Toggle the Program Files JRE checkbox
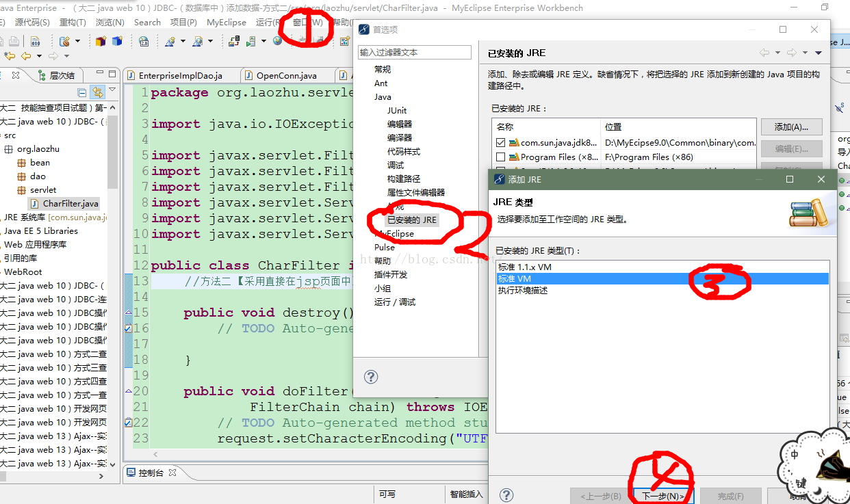Viewport: 850px width, 504px height. click(x=501, y=157)
